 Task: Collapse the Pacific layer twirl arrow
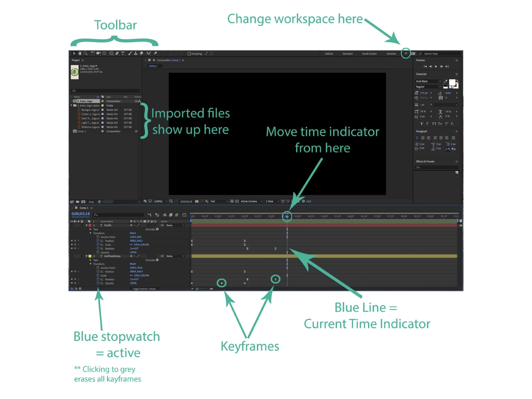[87, 225]
